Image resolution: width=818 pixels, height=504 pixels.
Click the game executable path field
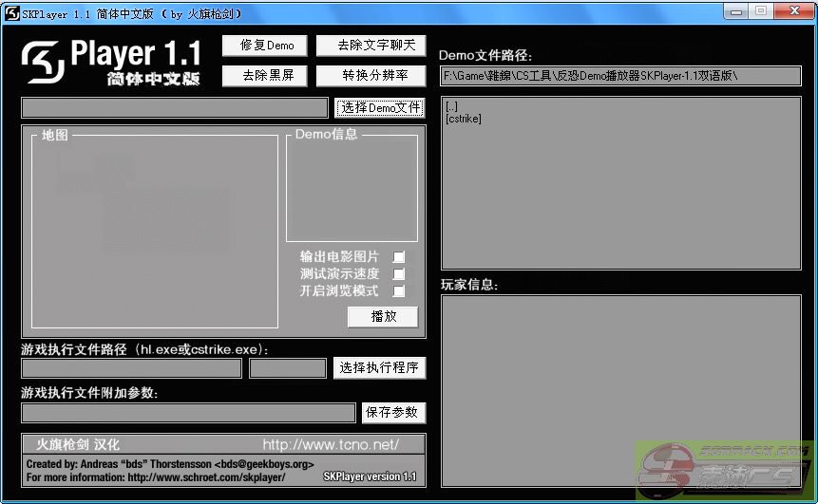[131, 368]
